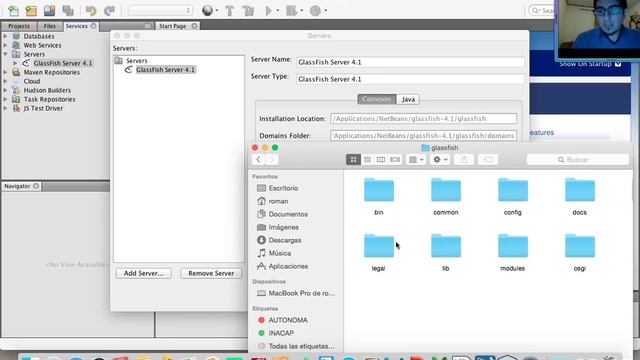Open the Finder action gear menu
The image size is (640, 360).
coord(440,160)
